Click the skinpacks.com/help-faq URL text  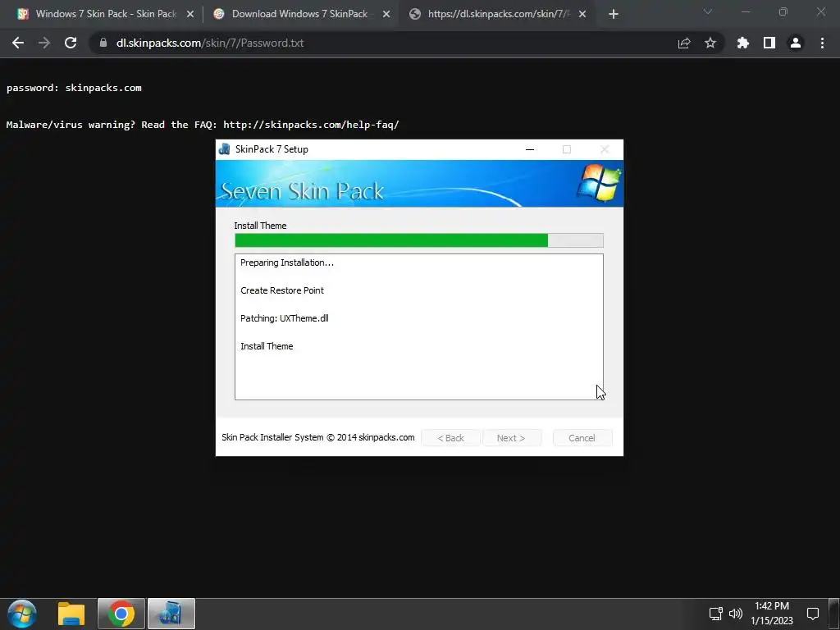(x=311, y=125)
